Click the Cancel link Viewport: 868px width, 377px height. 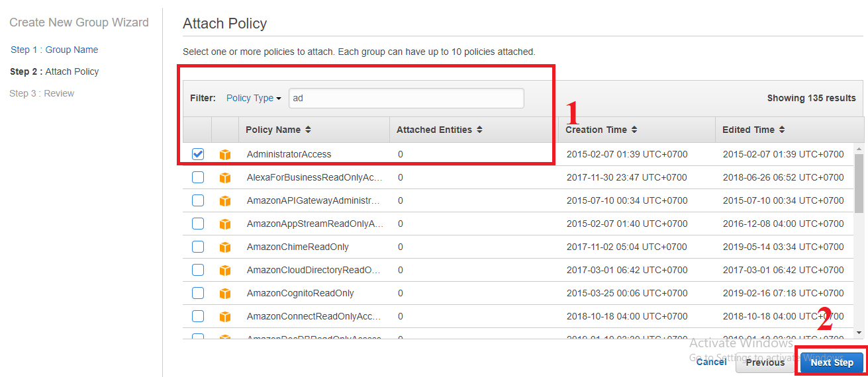click(711, 362)
